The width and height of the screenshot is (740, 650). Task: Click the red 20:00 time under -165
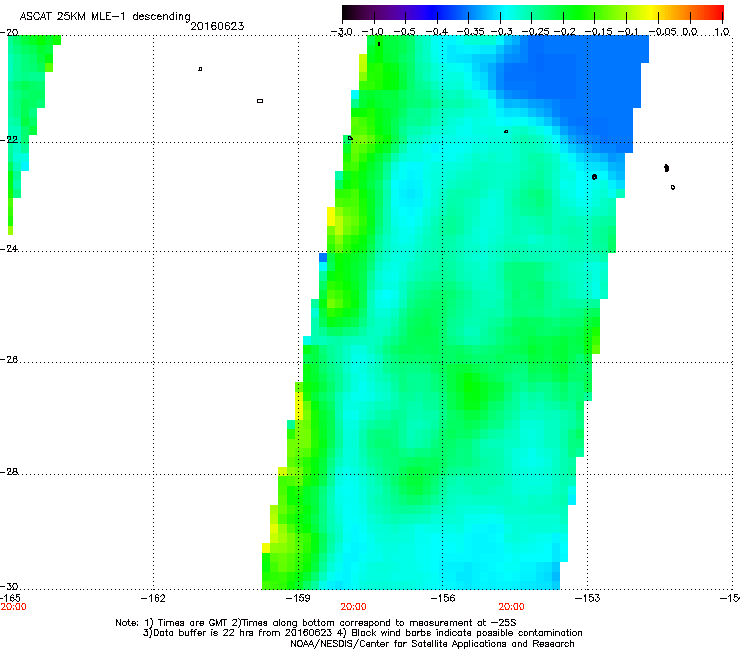point(13,607)
